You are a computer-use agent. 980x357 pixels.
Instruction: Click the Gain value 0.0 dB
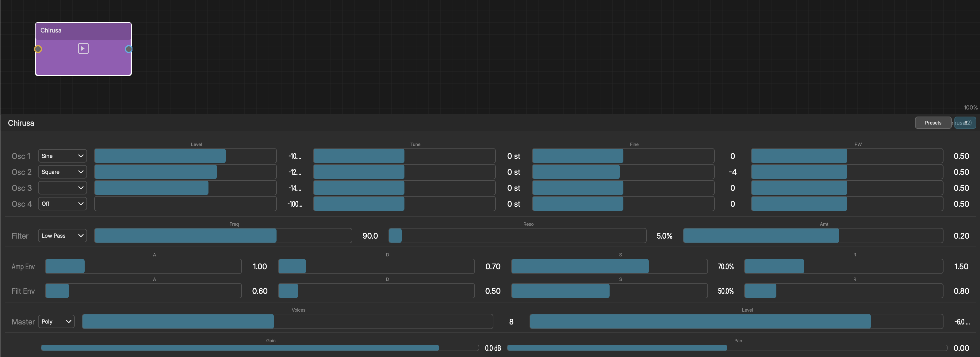coord(493,348)
